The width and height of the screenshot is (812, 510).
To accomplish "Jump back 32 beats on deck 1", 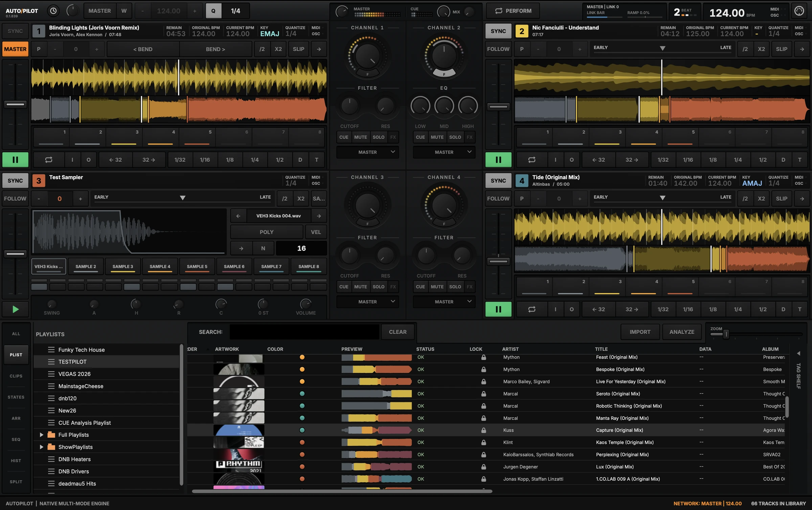I will coord(115,160).
